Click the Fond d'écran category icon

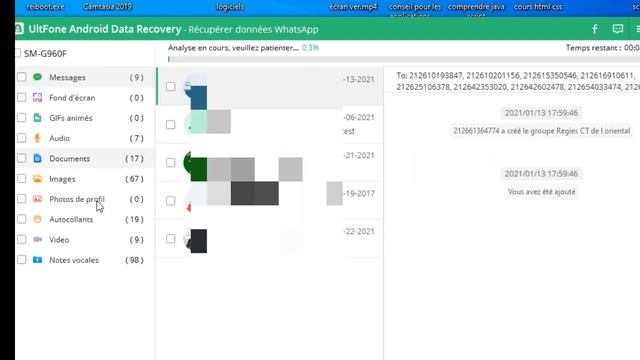(x=38, y=98)
